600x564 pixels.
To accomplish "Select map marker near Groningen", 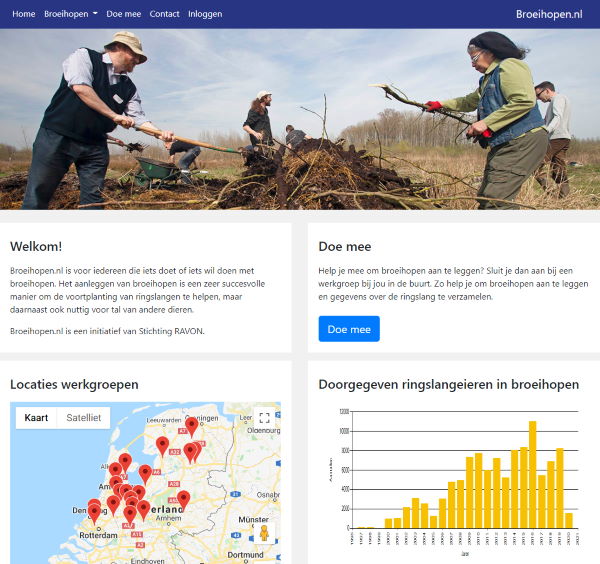I will (x=192, y=427).
